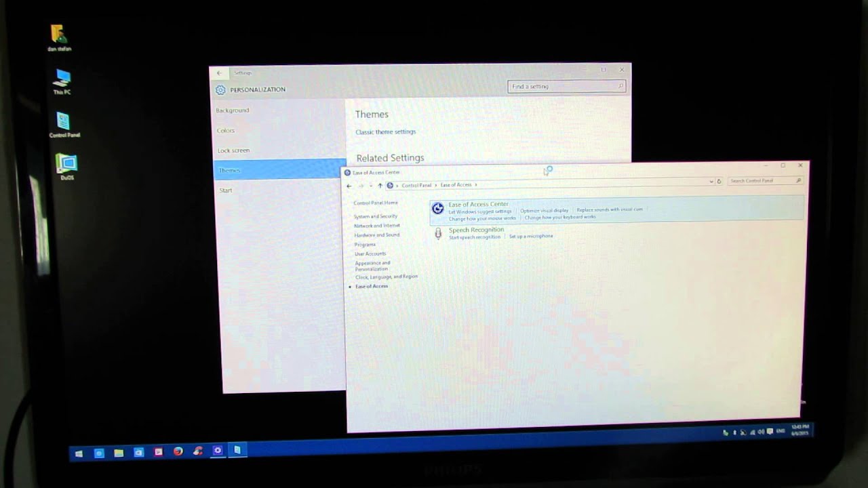Click Control Panel breadcrumb in address bar

[416, 185]
